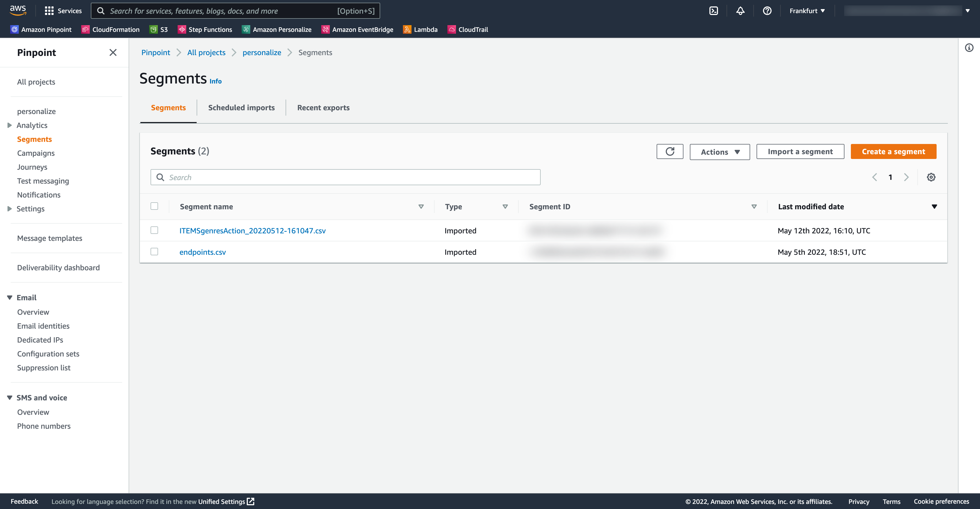
Task: Click the Create a segment button
Action: (x=893, y=152)
